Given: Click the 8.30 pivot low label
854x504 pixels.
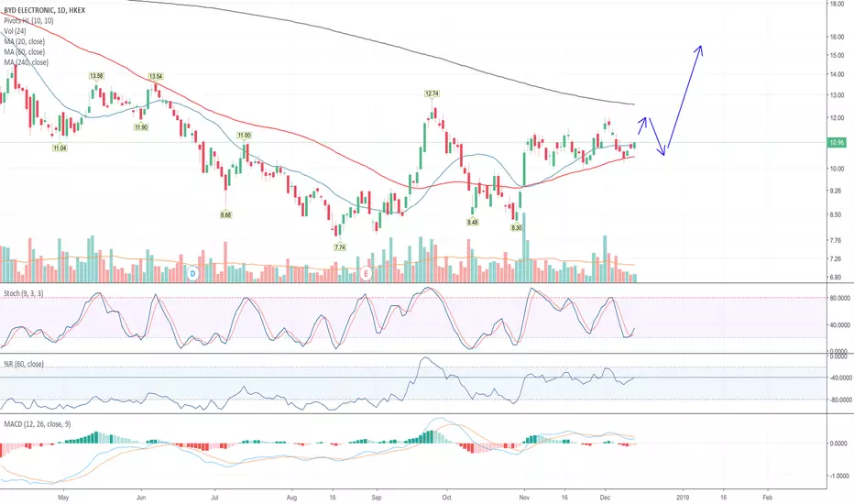Looking at the screenshot, I should pos(517,228).
